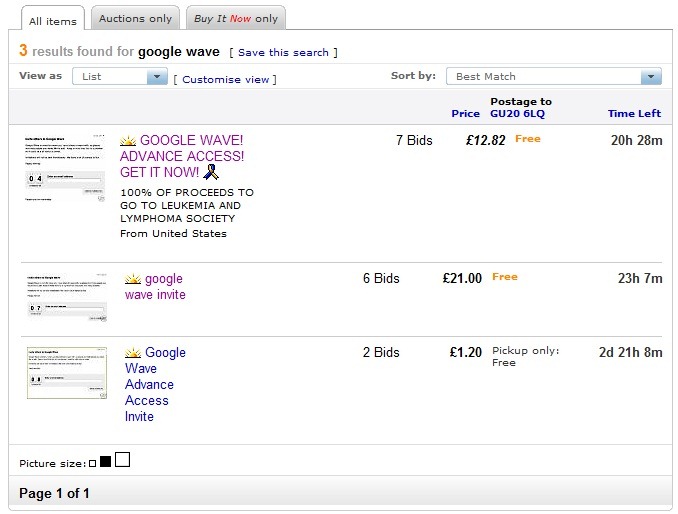Switch to the Buy It Now only tab
The width and height of the screenshot is (678, 514).
coord(235,18)
